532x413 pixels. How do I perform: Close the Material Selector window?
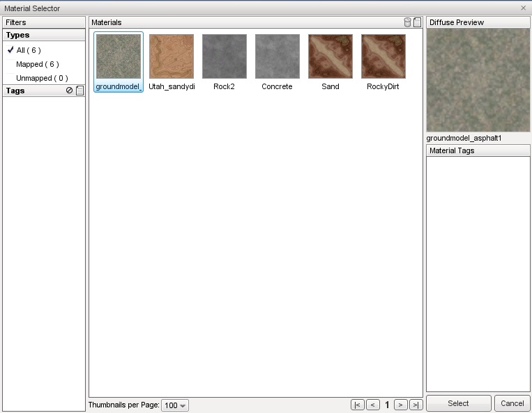523,8
